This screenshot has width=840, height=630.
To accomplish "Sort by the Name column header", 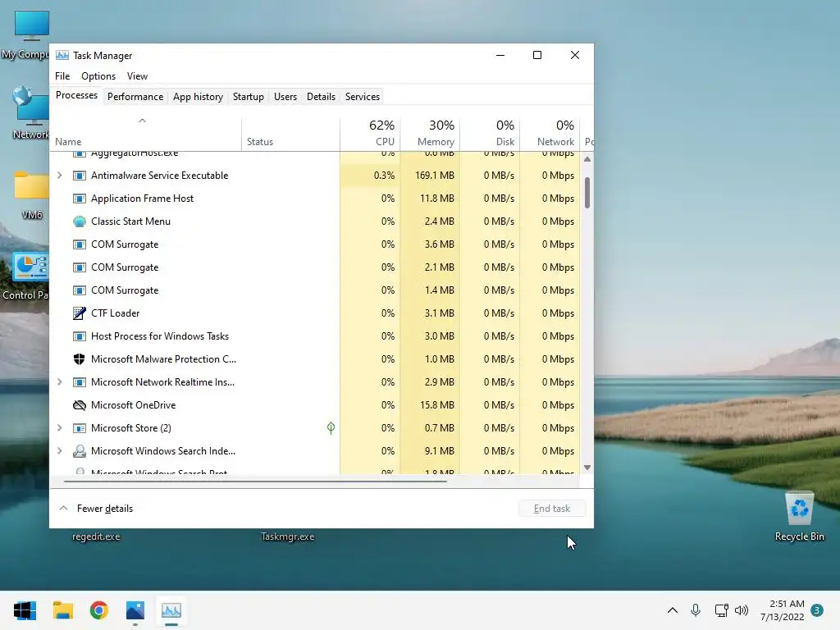I will [146, 133].
